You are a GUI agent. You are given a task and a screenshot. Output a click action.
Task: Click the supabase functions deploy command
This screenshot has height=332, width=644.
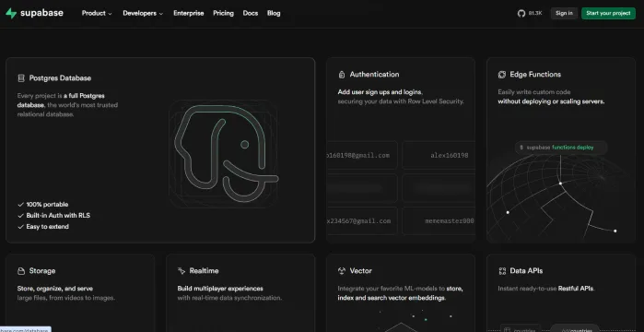tap(561, 148)
